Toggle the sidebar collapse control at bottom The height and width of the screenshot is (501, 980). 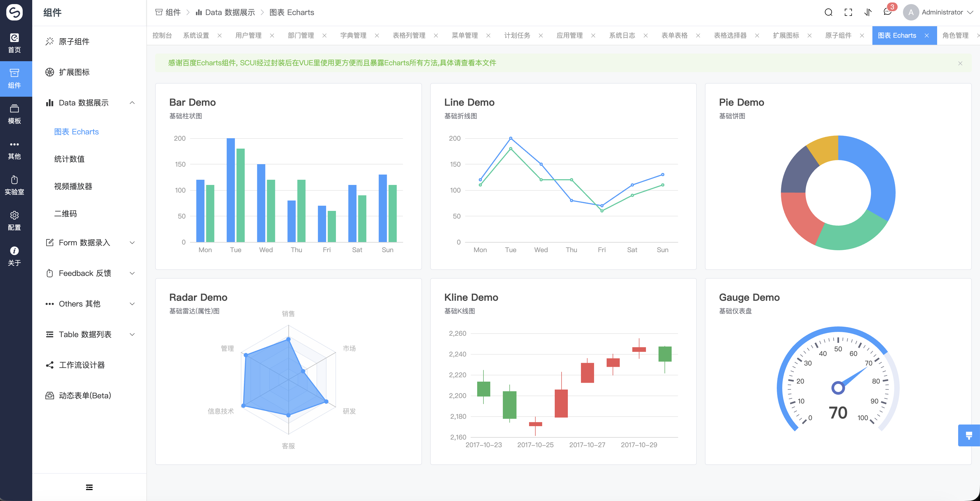(x=89, y=487)
